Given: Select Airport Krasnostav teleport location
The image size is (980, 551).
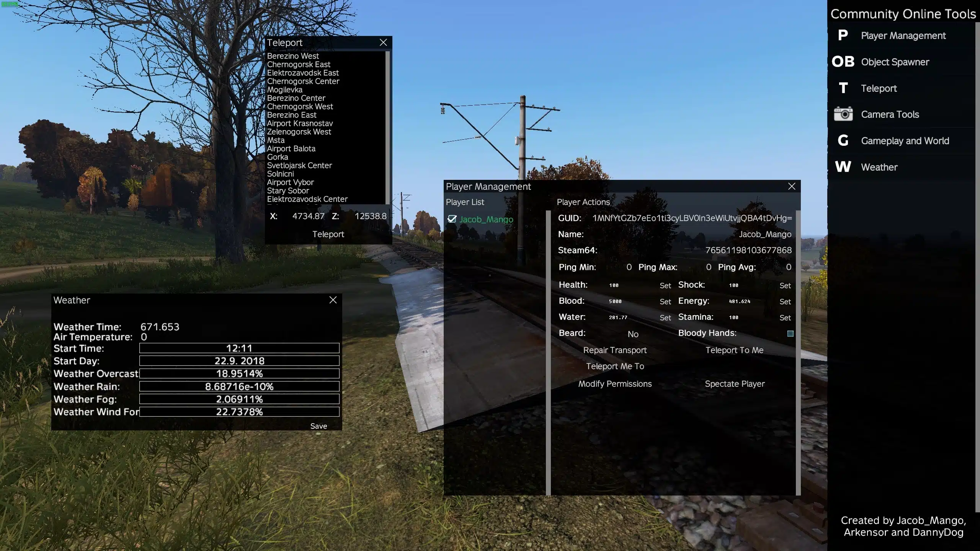Looking at the screenshot, I should coord(299,123).
